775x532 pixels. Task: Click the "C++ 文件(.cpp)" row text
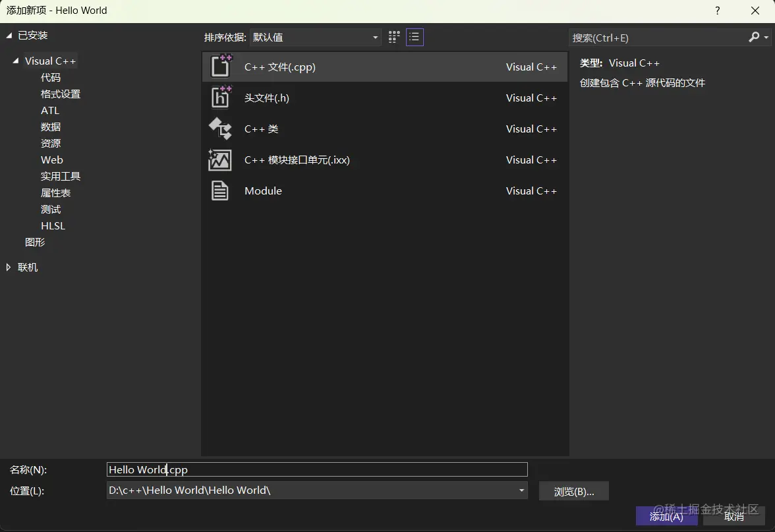tap(279, 67)
